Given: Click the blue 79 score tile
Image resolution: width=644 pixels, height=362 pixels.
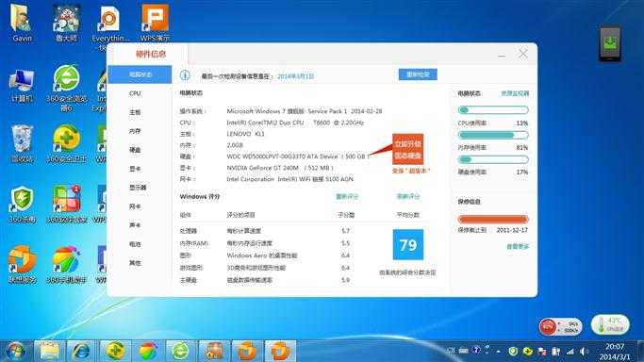Looking at the screenshot, I should (408, 244).
